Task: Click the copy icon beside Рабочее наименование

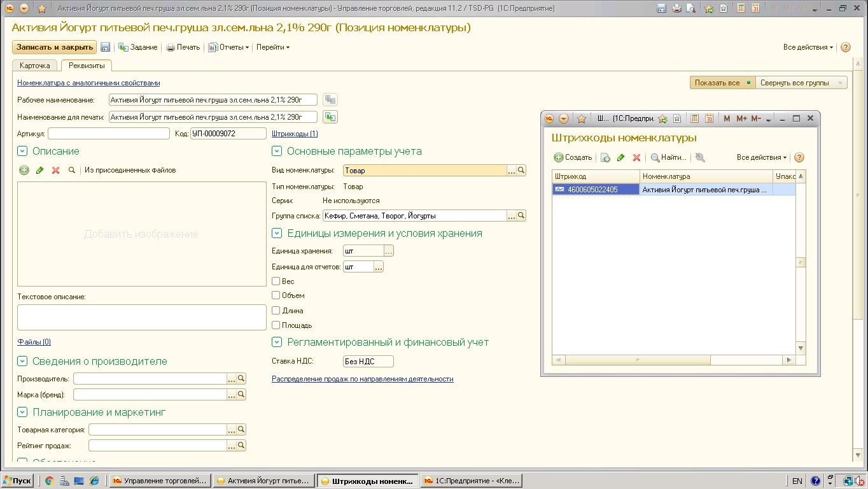Action: click(330, 99)
